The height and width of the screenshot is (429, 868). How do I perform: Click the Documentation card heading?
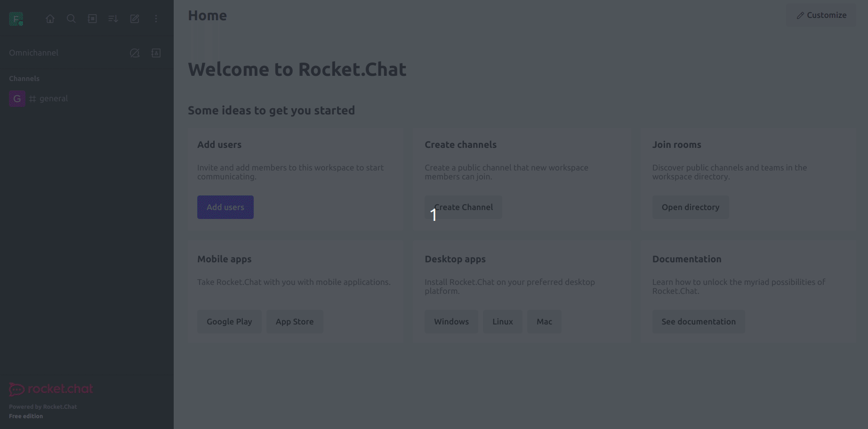pos(687,259)
